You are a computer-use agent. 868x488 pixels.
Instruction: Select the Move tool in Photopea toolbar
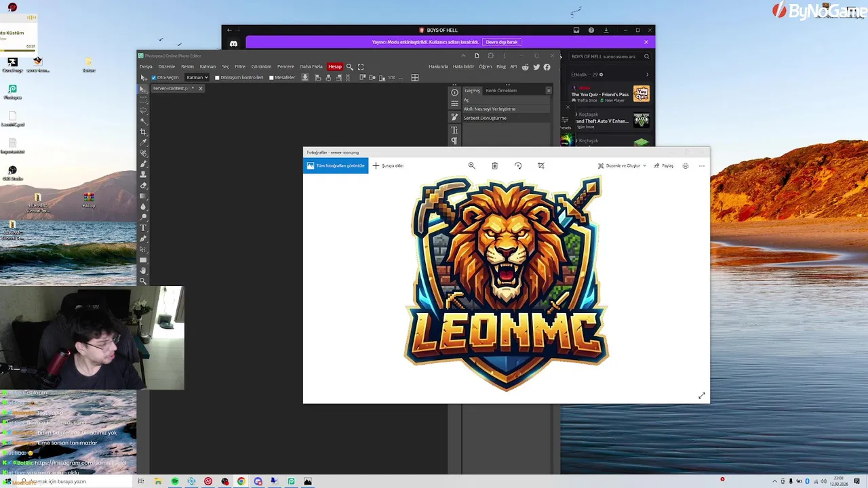(143, 89)
